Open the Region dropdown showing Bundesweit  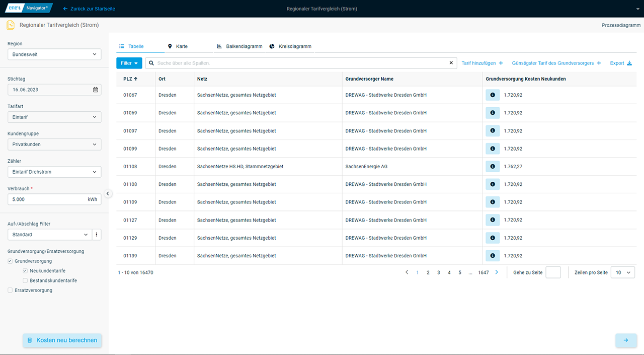(x=54, y=54)
